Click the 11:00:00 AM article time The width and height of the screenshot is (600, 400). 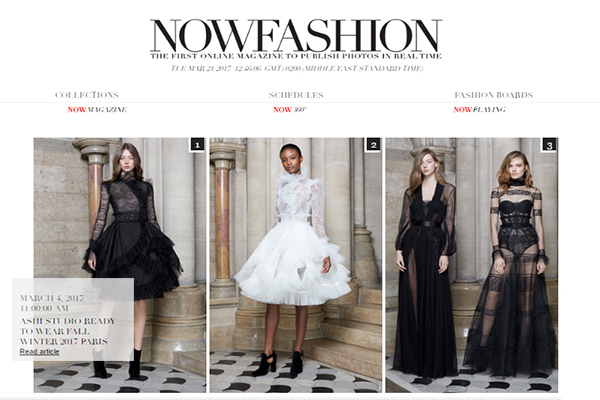click(44, 308)
